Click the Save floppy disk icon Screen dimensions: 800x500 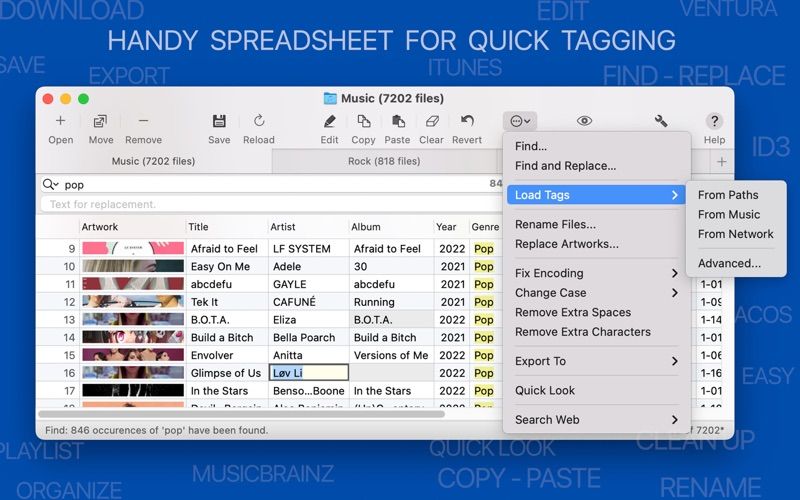(219, 121)
